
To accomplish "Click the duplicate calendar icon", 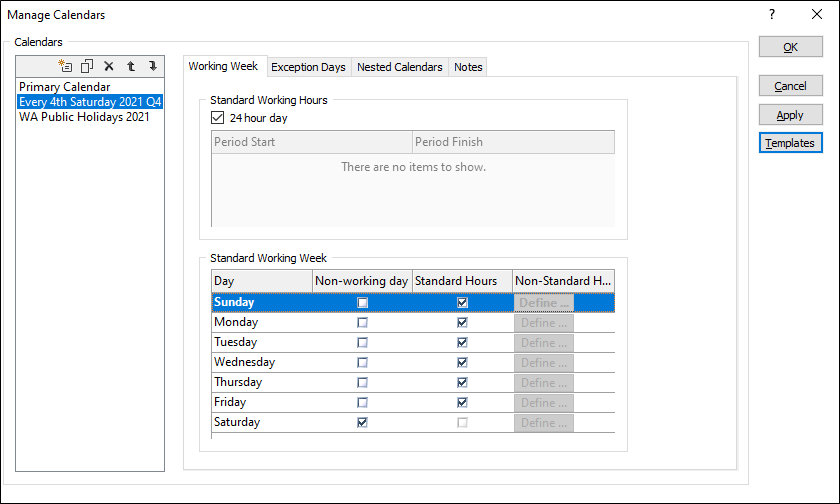I will coord(87,66).
